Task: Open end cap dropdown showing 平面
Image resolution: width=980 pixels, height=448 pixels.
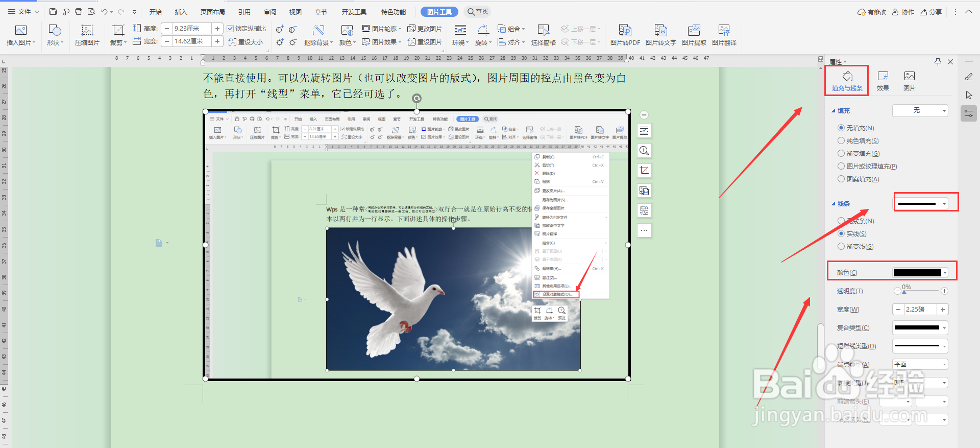Action: pyautogui.click(x=920, y=364)
